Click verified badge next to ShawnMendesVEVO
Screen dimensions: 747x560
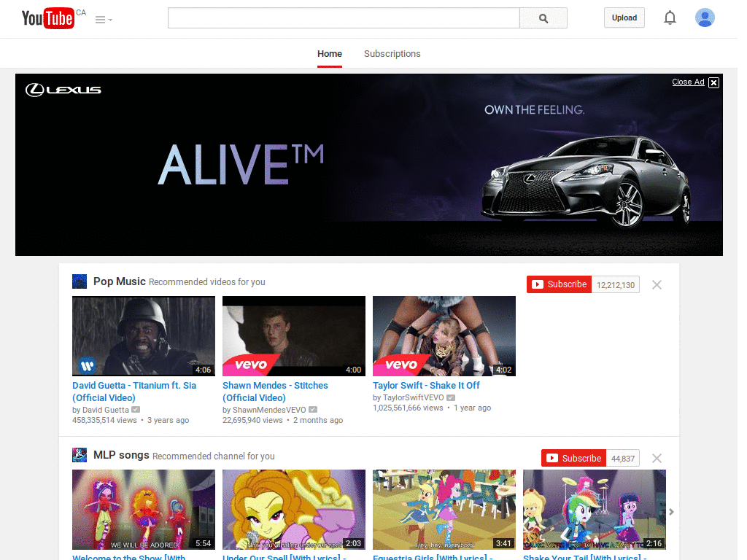pyautogui.click(x=313, y=410)
